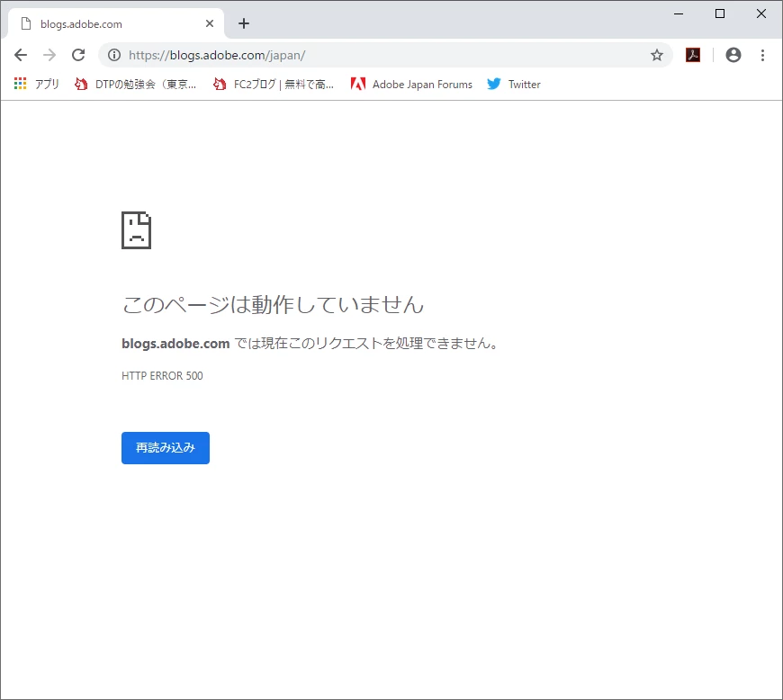
Task: Open the Adobe Acrobat extension icon
Action: point(693,55)
